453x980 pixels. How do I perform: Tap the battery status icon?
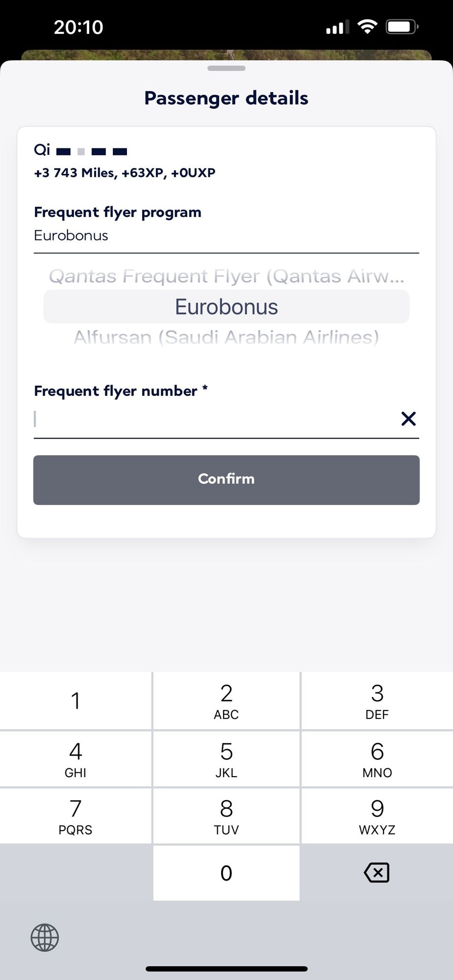click(x=402, y=26)
